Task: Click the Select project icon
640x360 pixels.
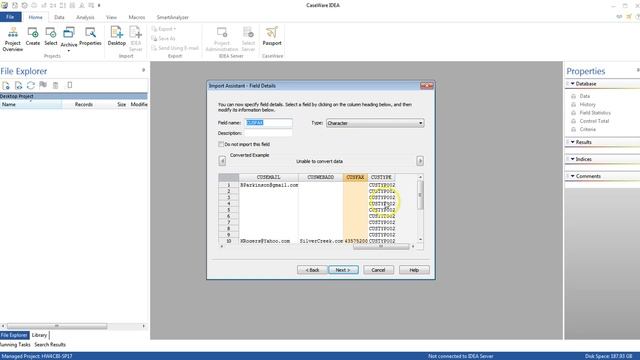Action: [x=51, y=36]
